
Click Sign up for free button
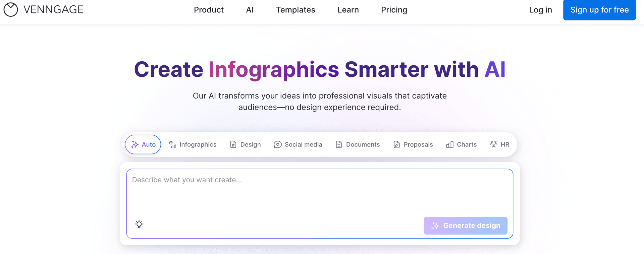[x=599, y=10]
